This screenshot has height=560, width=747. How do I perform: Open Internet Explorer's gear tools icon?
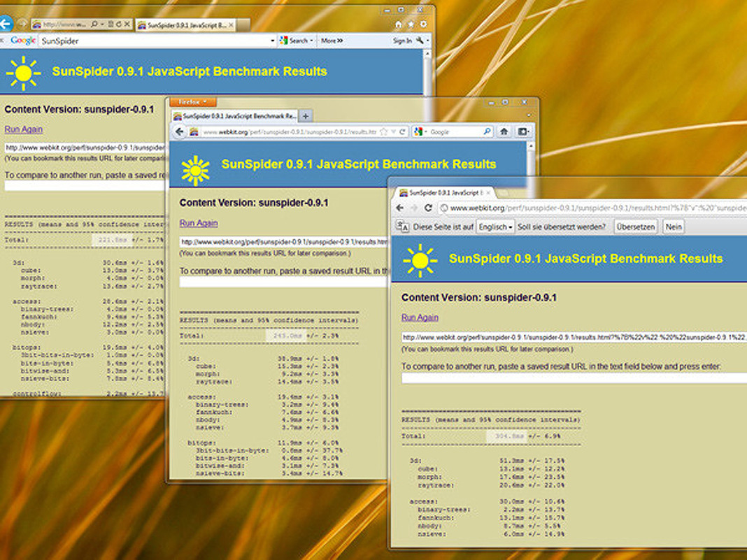coord(423,24)
